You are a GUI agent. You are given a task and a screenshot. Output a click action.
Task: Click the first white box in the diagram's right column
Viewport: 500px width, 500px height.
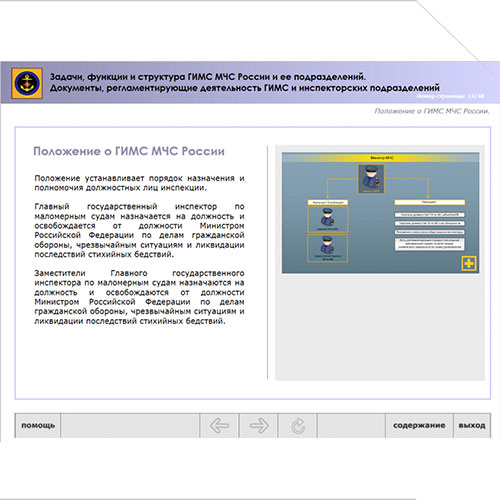430,202
